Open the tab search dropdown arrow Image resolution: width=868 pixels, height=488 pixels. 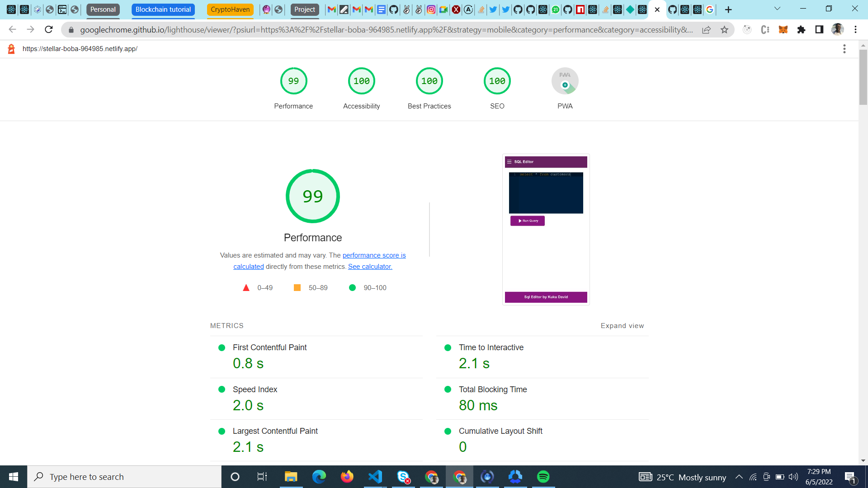778,9
